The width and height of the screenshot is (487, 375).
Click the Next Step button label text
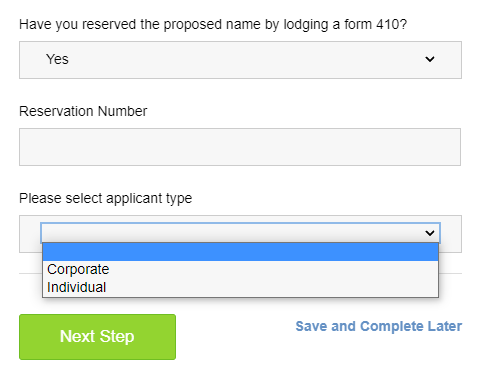(97, 336)
